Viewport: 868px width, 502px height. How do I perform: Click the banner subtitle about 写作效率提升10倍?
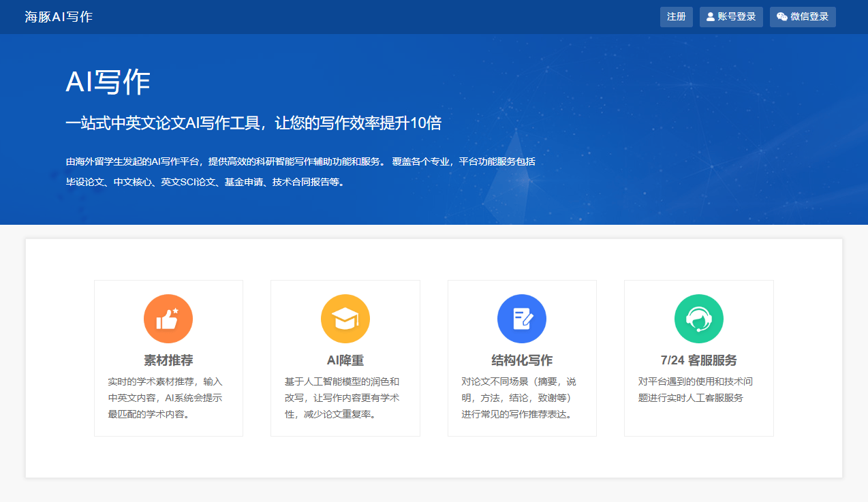coord(253,123)
